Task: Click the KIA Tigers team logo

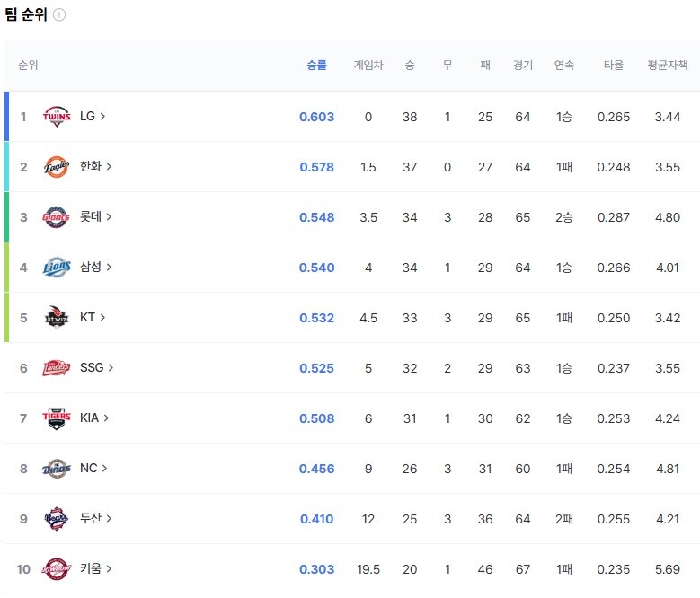Action: coord(57,418)
